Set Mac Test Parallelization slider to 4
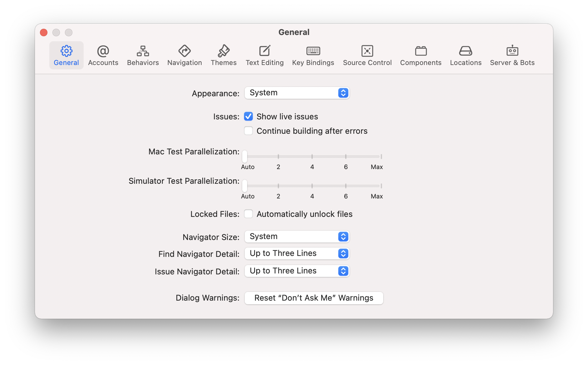 tap(312, 156)
